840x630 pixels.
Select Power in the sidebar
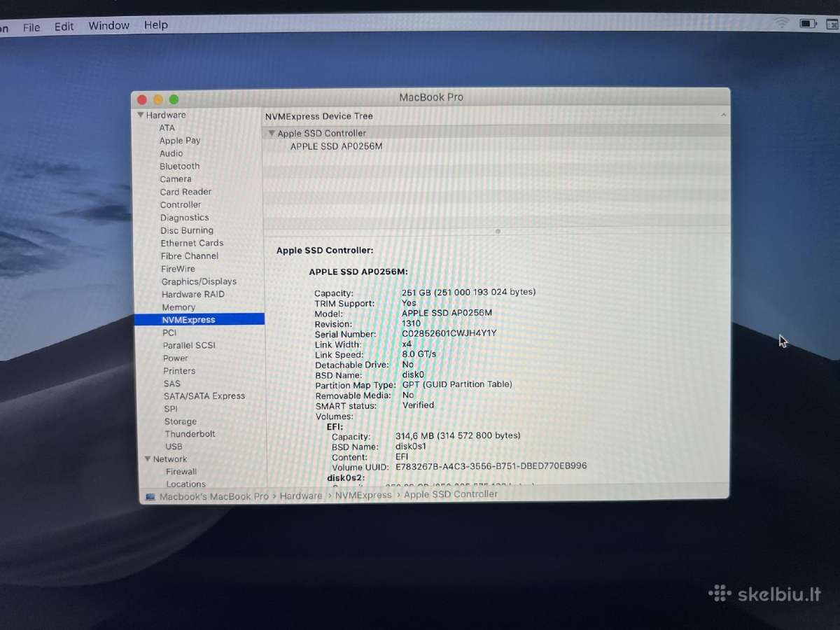176,358
